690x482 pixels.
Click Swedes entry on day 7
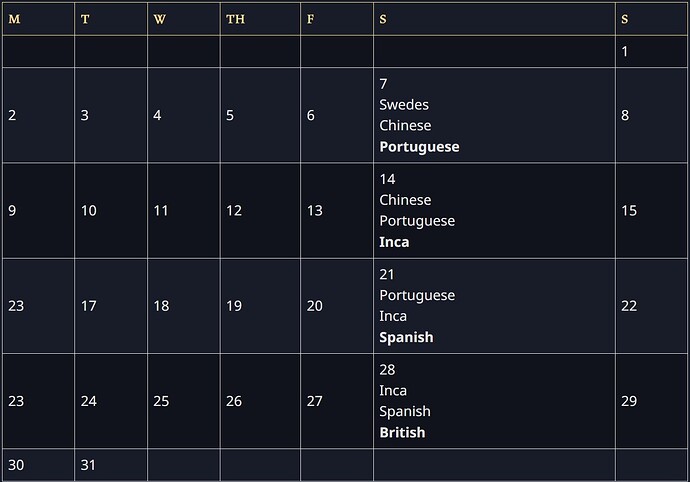pyautogui.click(x=404, y=104)
